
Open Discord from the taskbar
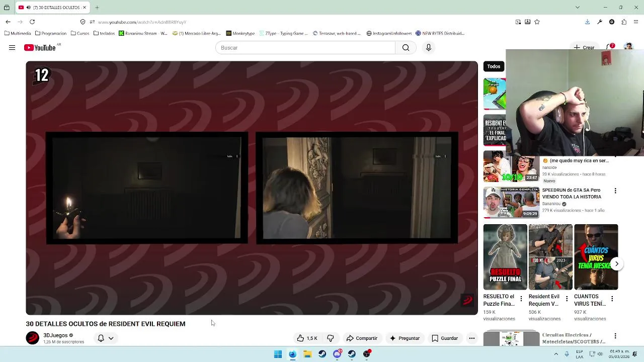pos(337,354)
